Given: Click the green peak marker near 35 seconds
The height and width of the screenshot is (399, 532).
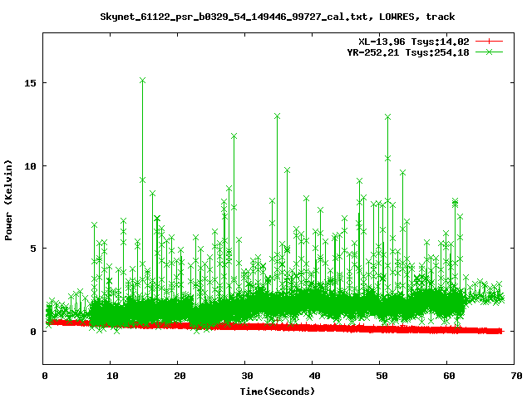Looking at the screenshot, I should click(x=277, y=116).
